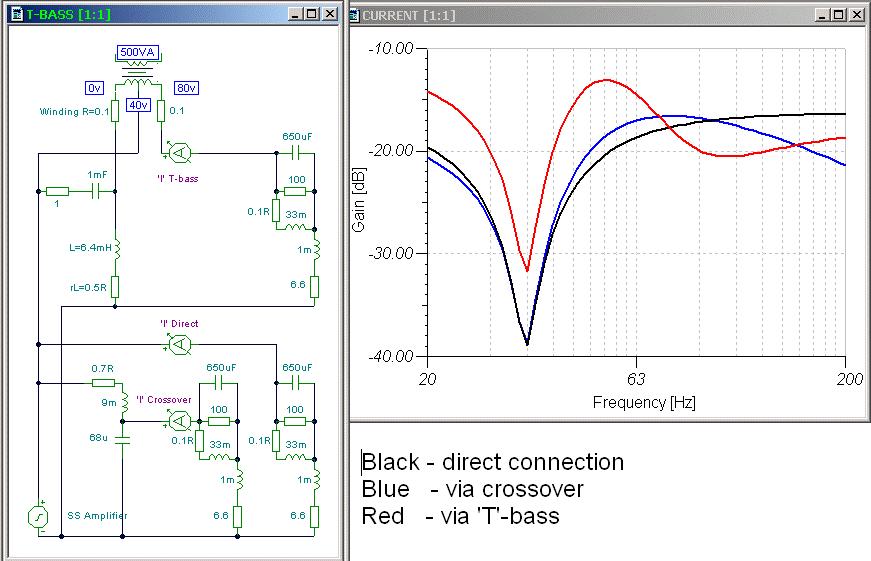Click the 68u capacitor label
The image size is (871, 561).
tap(98, 438)
